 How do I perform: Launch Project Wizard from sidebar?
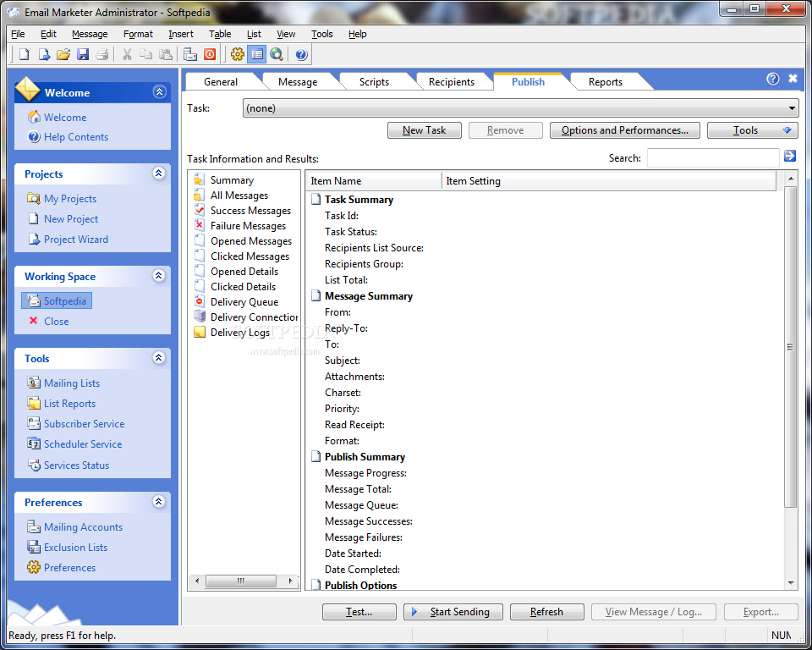(x=75, y=239)
